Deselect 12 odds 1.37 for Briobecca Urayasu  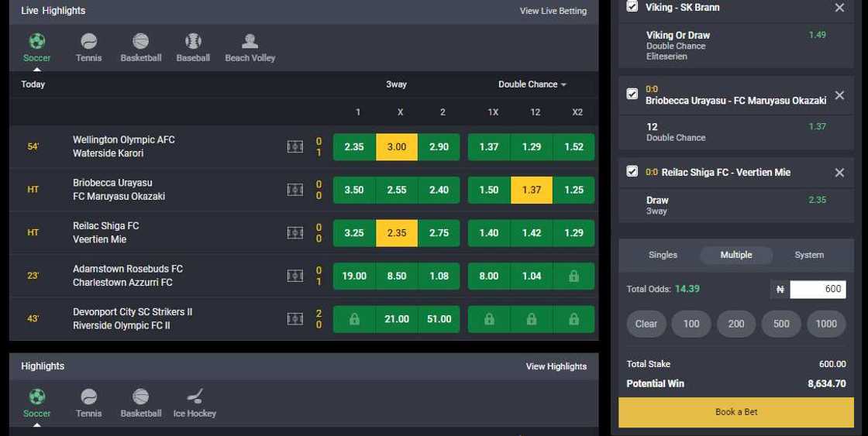[x=532, y=190]
